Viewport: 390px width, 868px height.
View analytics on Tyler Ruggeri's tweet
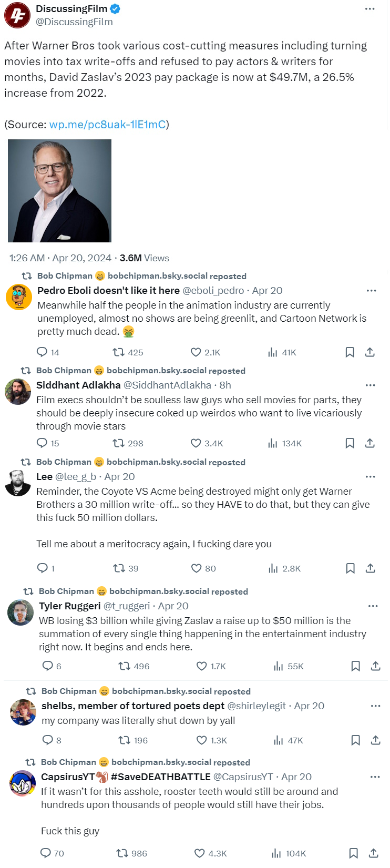click(279, 666)
